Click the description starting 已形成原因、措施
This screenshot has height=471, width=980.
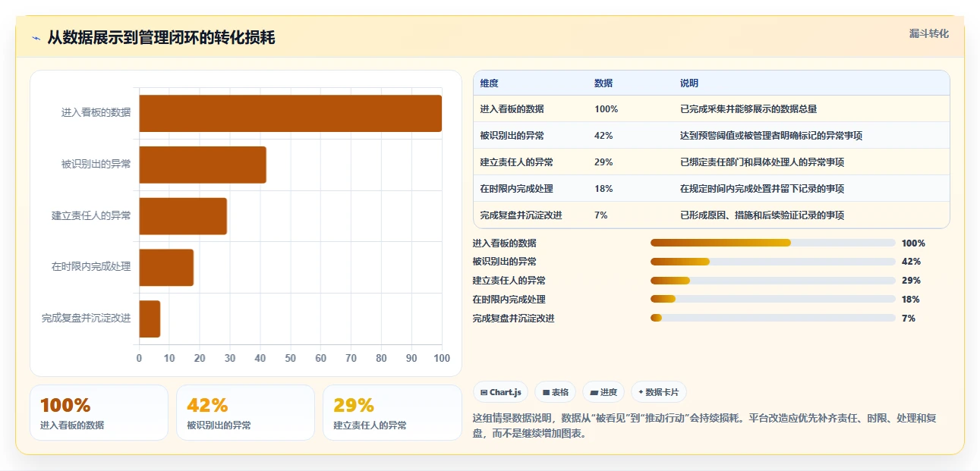click(x=762, y=215)
